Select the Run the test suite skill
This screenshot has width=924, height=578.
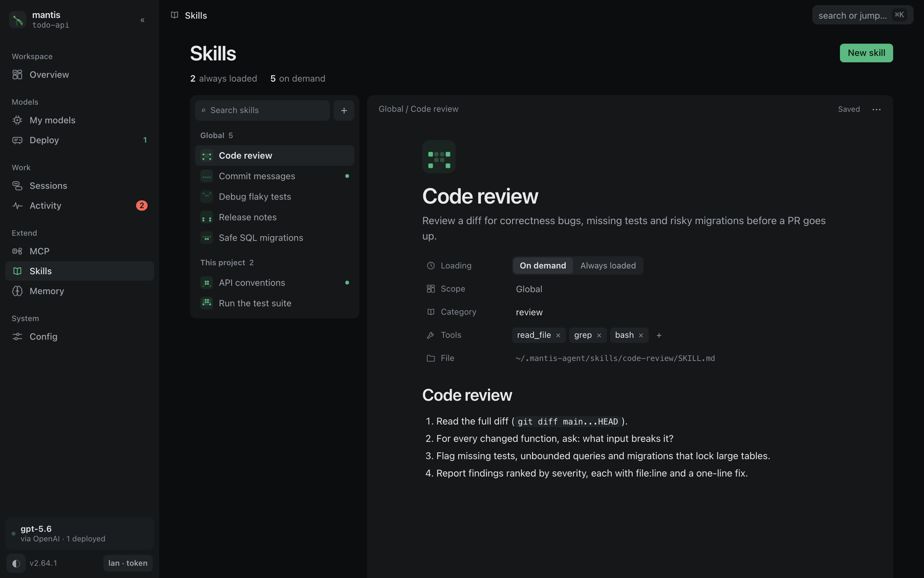(275, 303)
